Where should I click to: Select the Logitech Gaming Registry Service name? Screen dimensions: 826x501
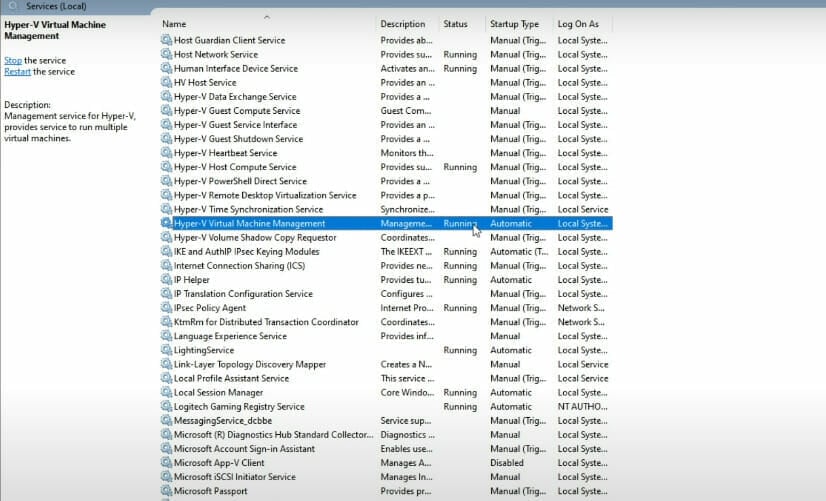coord(239,407)
